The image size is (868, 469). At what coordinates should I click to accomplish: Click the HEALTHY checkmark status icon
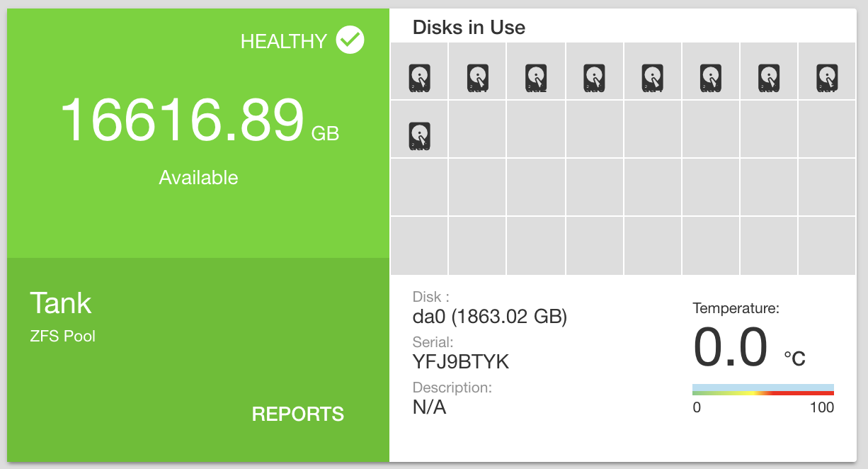[350, 40]
